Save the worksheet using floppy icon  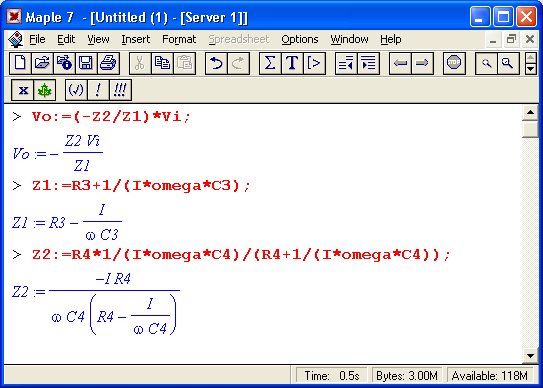(86, 63)
